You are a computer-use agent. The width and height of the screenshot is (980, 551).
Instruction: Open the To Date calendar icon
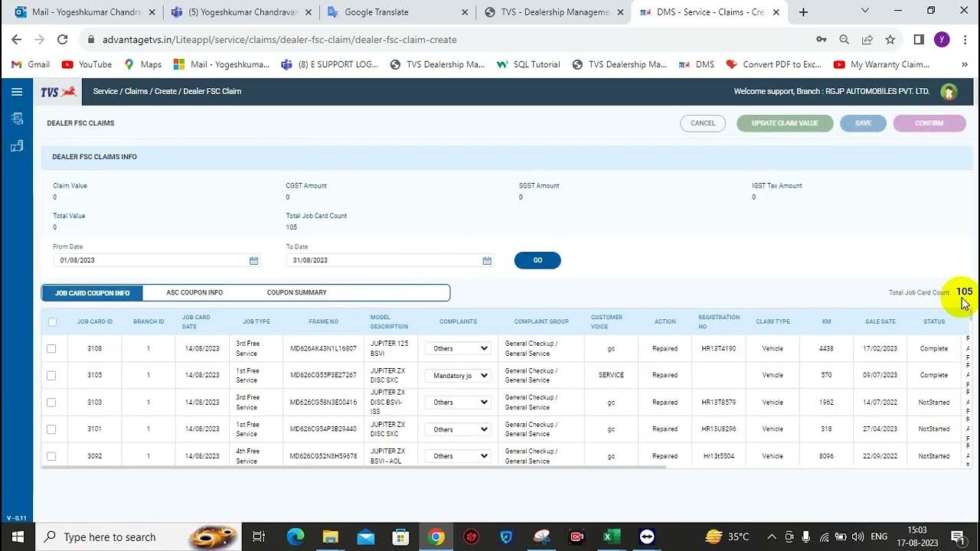coord(487,261)
